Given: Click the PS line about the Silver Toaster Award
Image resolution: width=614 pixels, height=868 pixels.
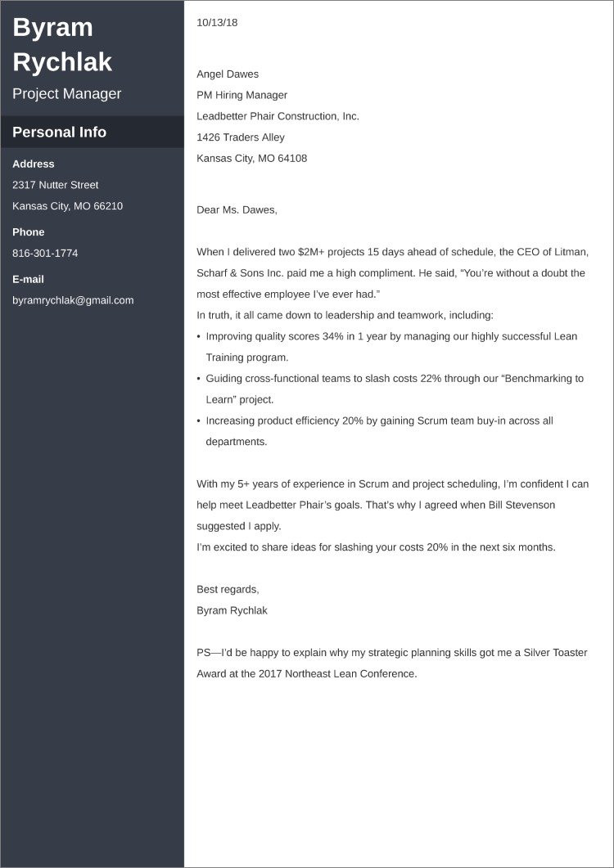Looking at the screenshot, I should pos(392,653).
